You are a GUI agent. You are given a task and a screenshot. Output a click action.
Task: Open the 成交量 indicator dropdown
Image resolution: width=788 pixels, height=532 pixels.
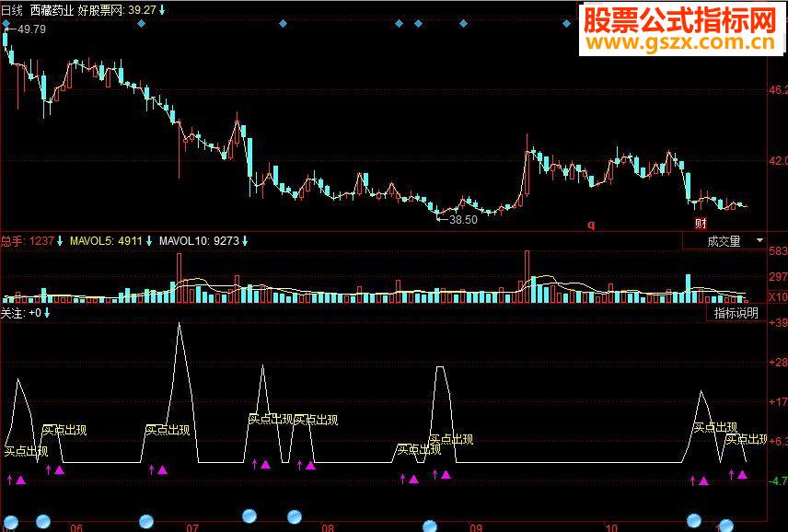[727, 238]
